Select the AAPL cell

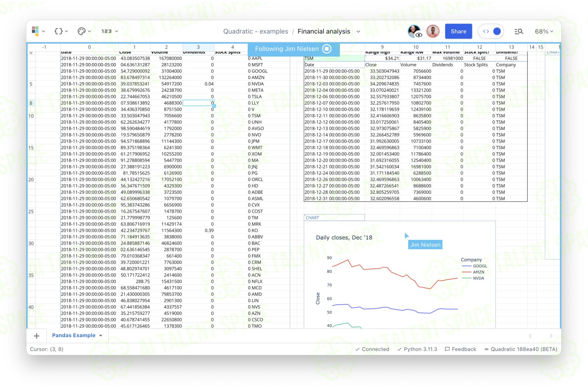[257, 58]
